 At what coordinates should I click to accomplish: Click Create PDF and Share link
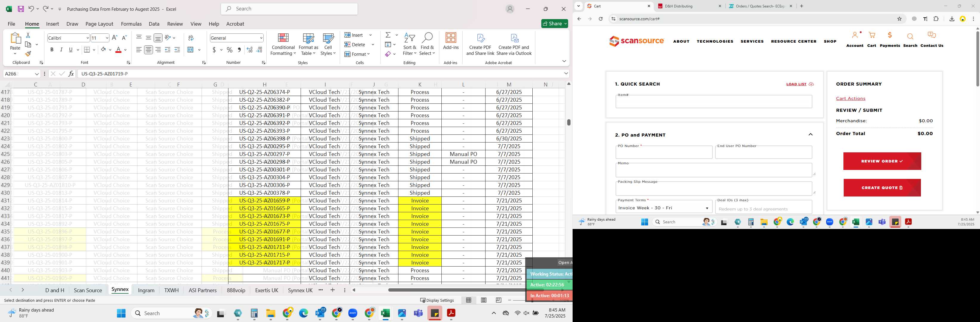click(480, 44)
